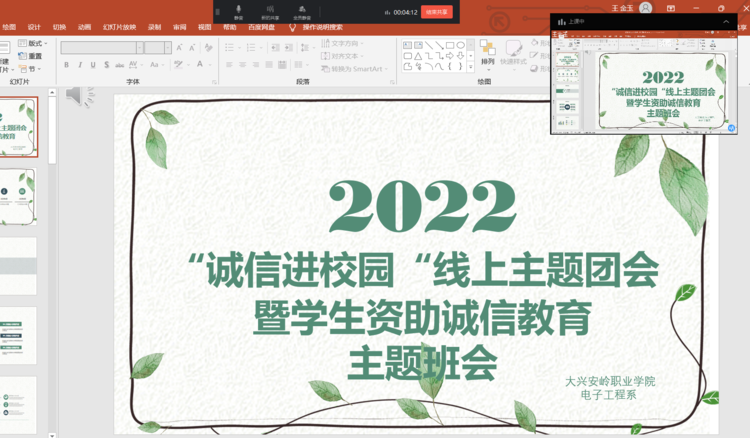Screen dimensions: 750x438
Task: Mute the microphone in the sharing toolbar
Action: (x=238, y=12)
